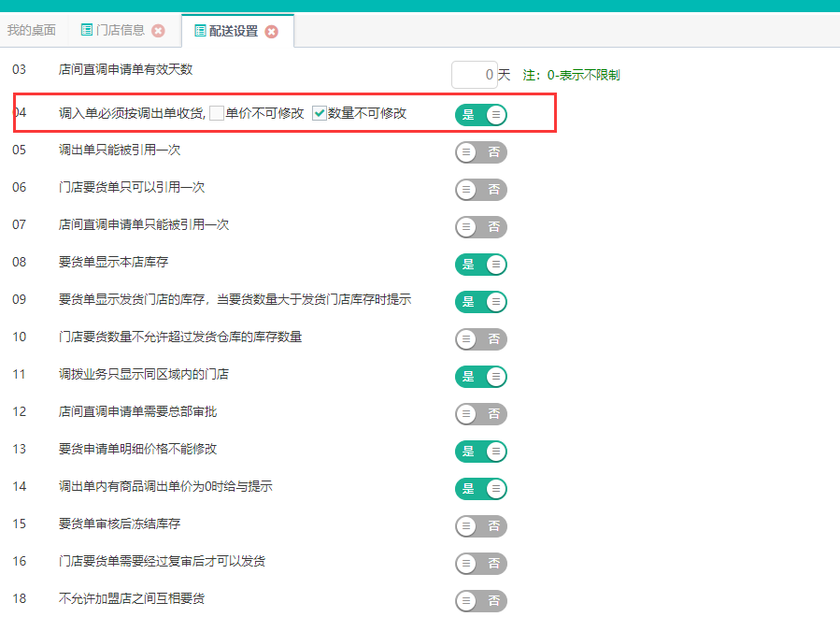The height and width of the screenshot is (617, 840).
Task: Enable 门店要货单只可以引用一次 switch
Action: click(x=481, y=190)
